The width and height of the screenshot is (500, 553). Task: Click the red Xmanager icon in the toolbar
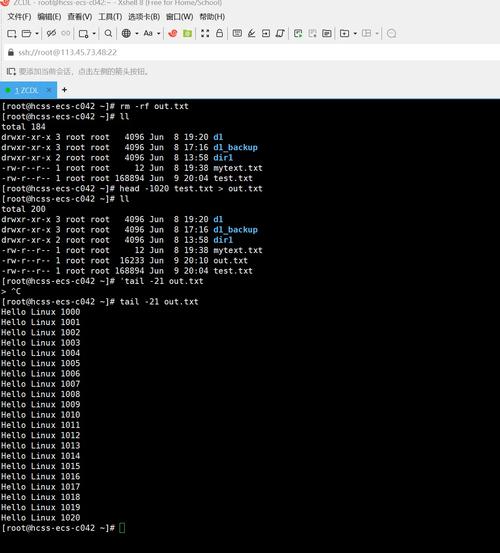173,34
